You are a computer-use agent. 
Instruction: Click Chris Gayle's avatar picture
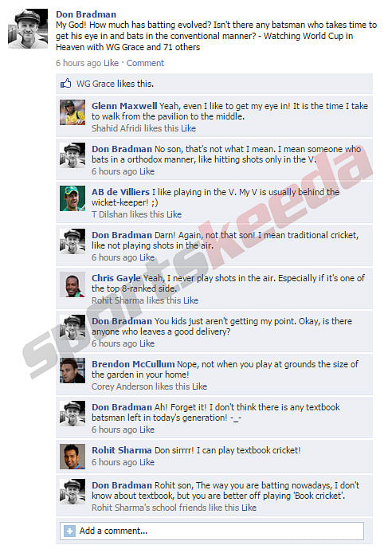tap(73, 284)
